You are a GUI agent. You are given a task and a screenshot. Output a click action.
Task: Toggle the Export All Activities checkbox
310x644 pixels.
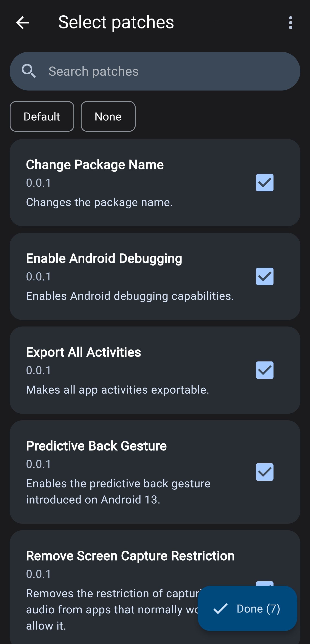click(x=265, y=370)
